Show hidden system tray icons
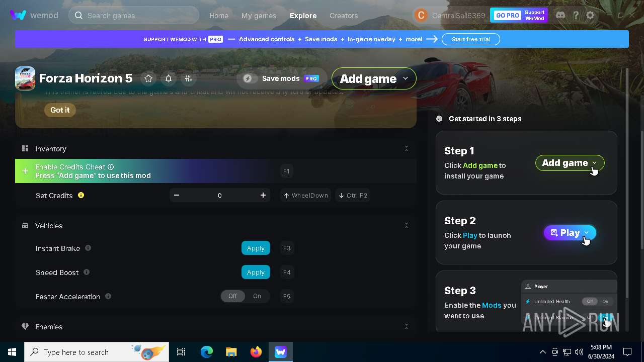Screen dimensions: 644x362 (542, 352)
